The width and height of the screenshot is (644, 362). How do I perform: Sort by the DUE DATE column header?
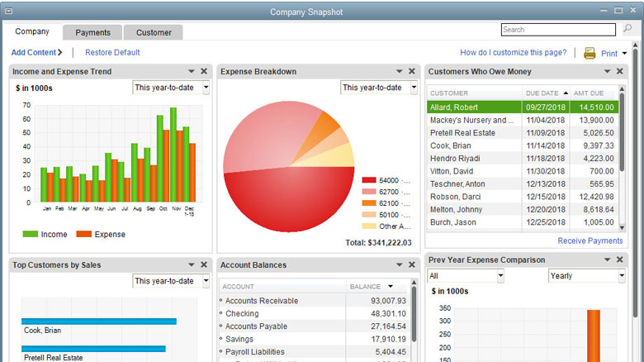point(547,93)
